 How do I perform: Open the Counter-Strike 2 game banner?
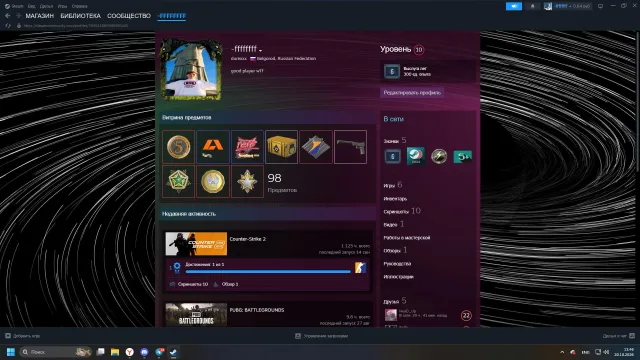(196, 244)
